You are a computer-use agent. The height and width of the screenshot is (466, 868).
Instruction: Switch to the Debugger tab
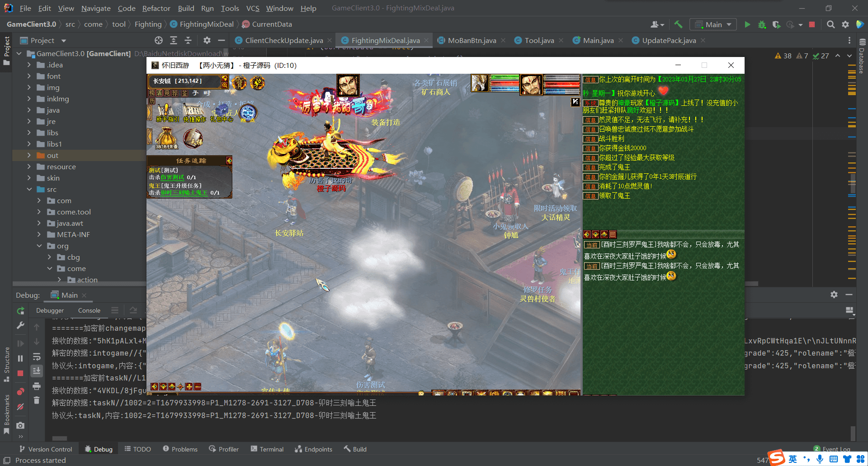pos(50,310)
